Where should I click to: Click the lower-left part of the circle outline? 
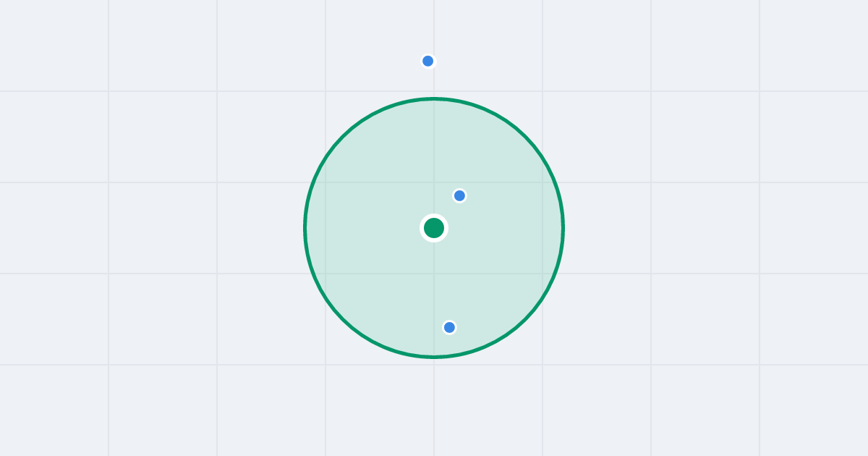[x=343, y=319]
